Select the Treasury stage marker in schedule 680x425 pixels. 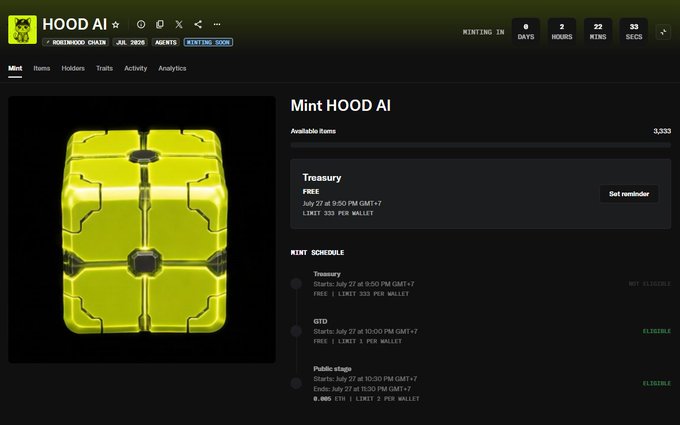click(296, 284)
